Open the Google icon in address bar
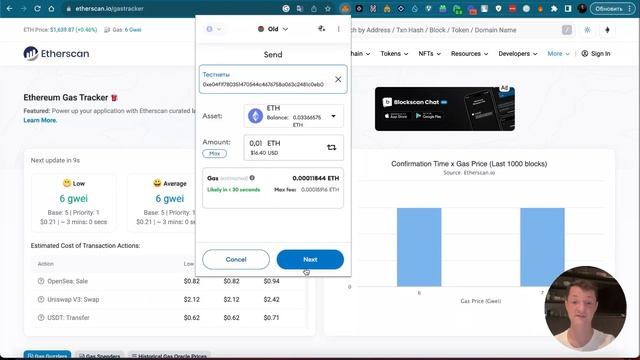This screenshot has width=640, height=360. pyautogui.click(x=286, y=8)
